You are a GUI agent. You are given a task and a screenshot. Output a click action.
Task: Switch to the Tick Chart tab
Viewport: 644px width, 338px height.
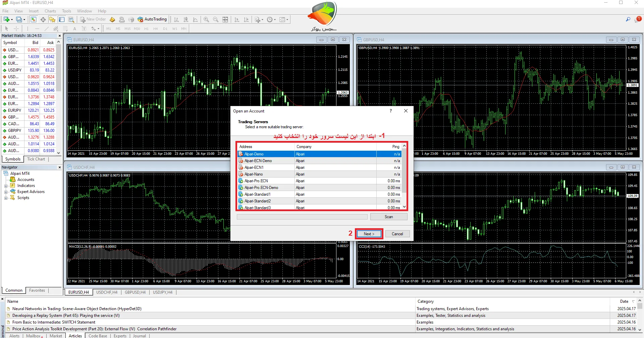36,159
